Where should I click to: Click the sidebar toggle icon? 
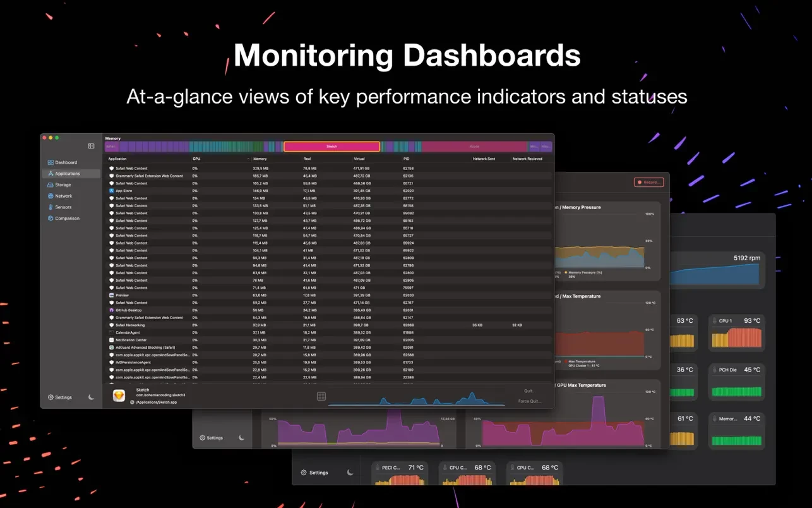pyautogui.click(x=91, y=146)
